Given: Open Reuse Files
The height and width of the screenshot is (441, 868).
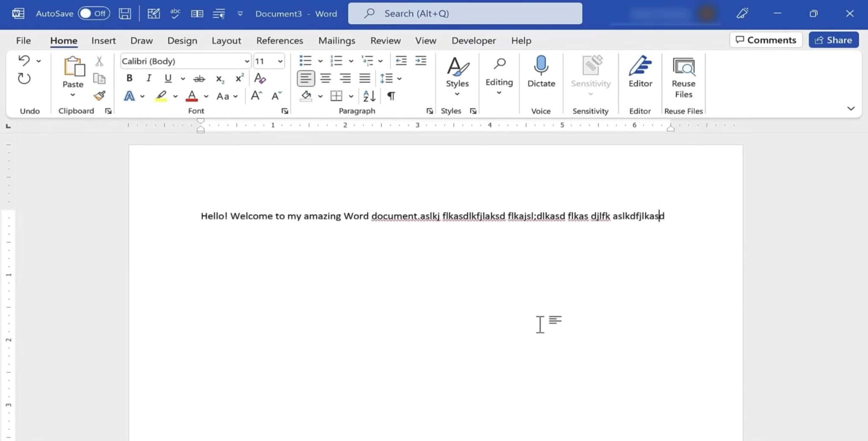Looking at the screenshot, I should tap(683, 76).
